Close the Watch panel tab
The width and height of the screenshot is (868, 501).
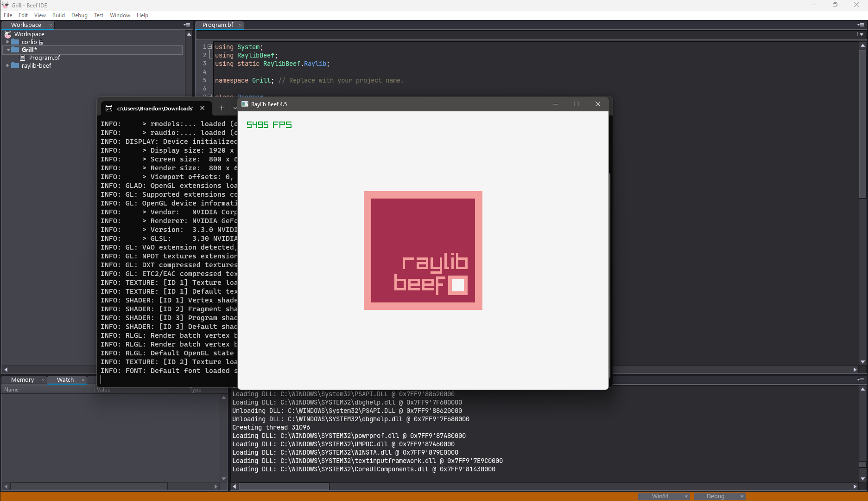(83, 380)
